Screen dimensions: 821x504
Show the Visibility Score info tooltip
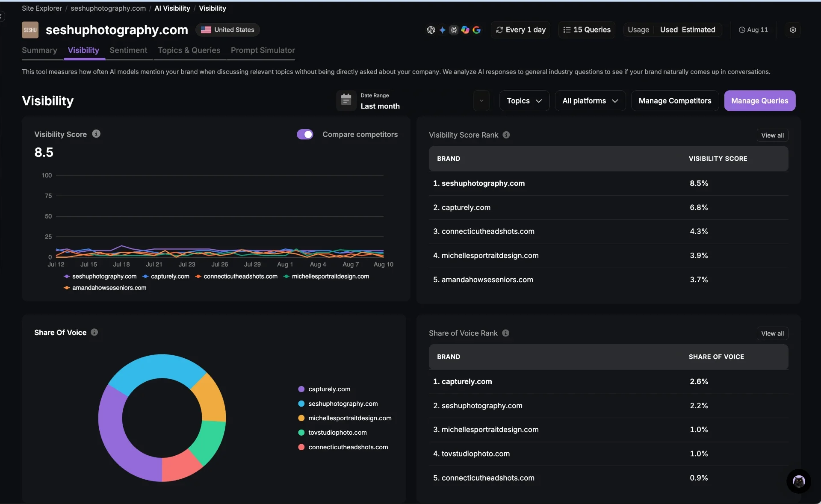tap(96, 134)
